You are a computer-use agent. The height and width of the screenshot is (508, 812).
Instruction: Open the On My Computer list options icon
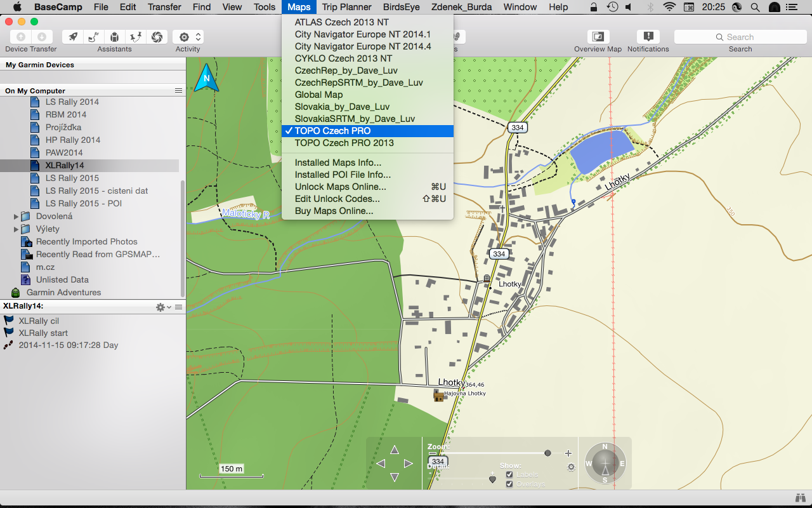click(179, 91)
